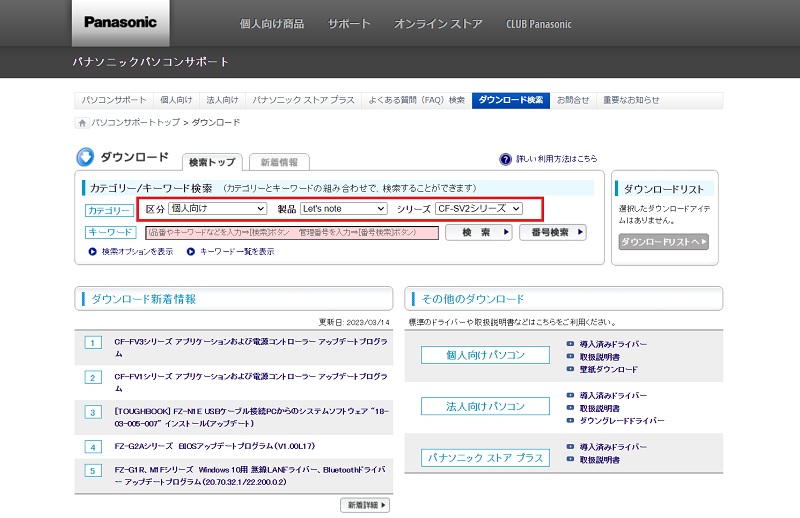Screen dimensions: 800x518
Task: Click 検索オプションを表示 link
Action: pos(137,252)
